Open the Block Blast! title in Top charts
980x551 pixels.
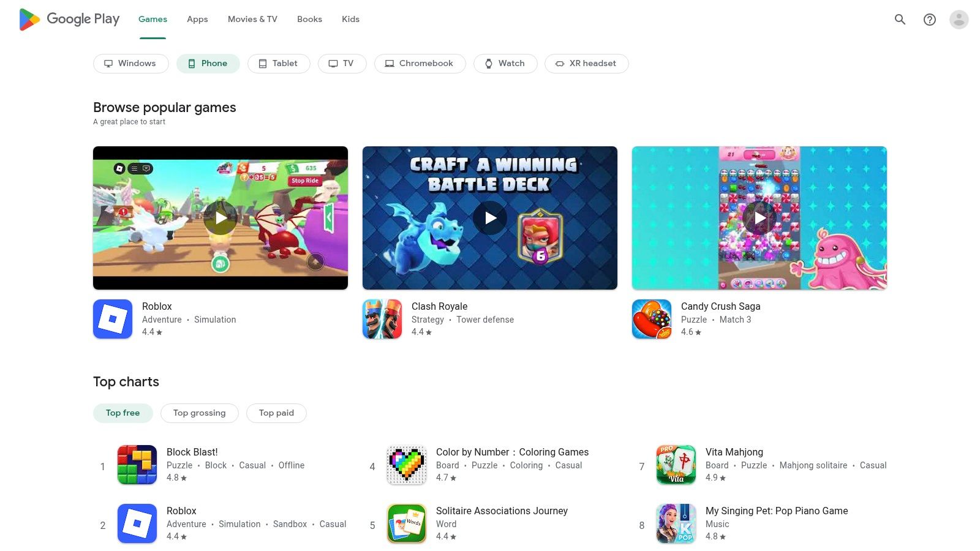click(x=192, y=452)
